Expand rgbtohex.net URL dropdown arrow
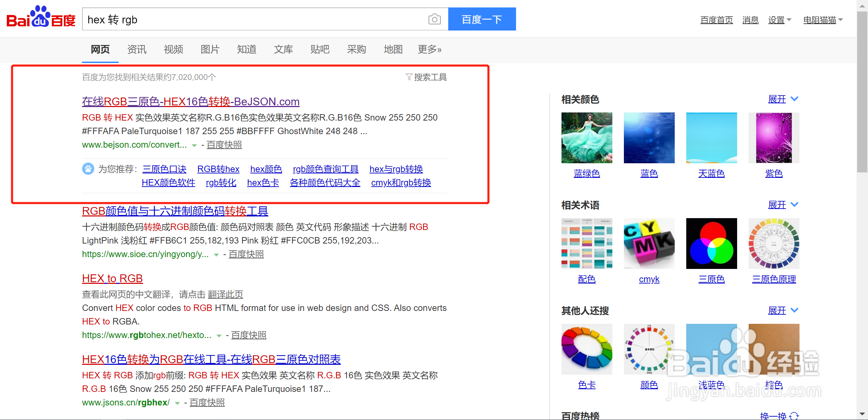868x420 pixels. coord(219,336)
